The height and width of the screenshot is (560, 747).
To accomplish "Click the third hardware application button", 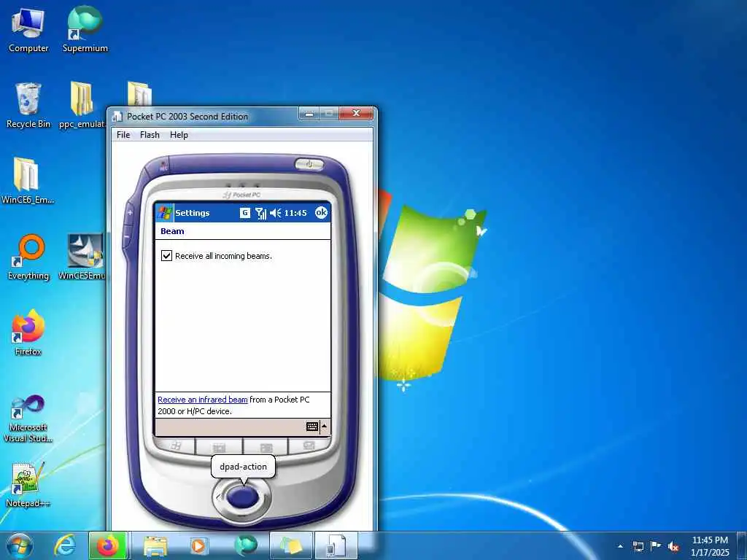I will pos(266,448).
